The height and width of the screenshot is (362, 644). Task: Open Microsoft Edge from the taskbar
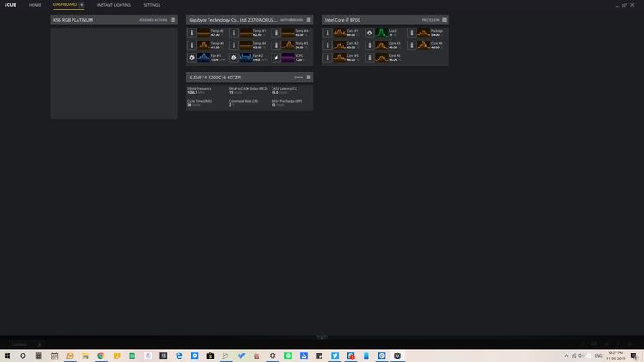coord(179,356)
